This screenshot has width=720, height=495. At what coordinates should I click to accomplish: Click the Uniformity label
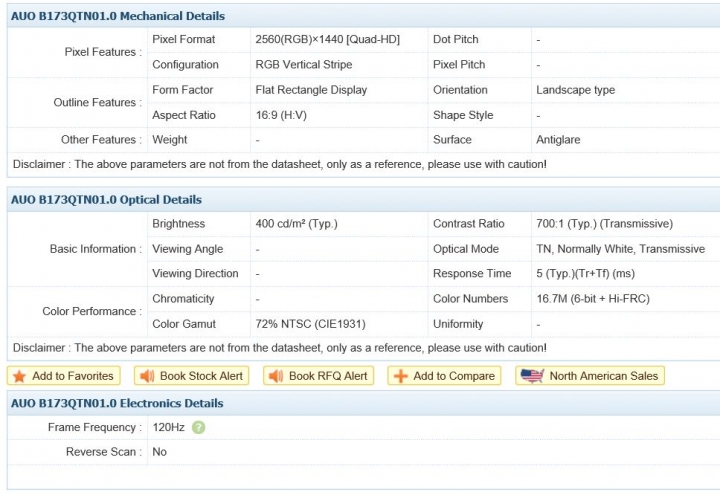pyautogui.click(x=458, y=324)
